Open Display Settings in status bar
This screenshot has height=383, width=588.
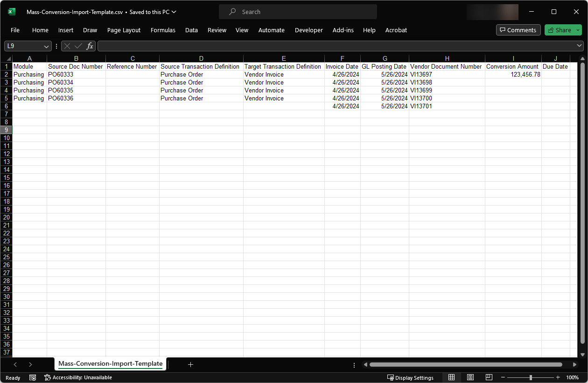pyautogui.click(x=410, y=377)
